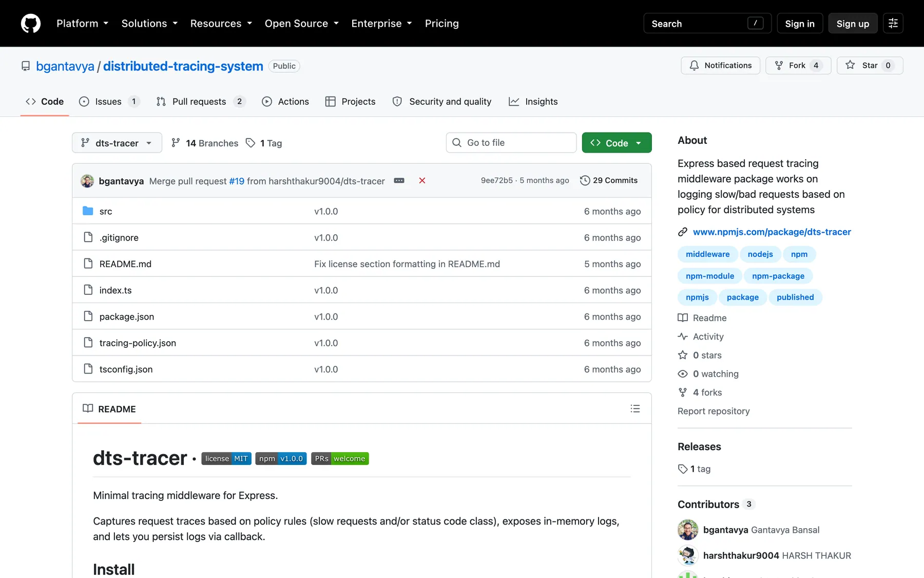The width and height of the screenshot is (924, 578).
Task: Expand the Solutions menu
Action: point(149,24)
